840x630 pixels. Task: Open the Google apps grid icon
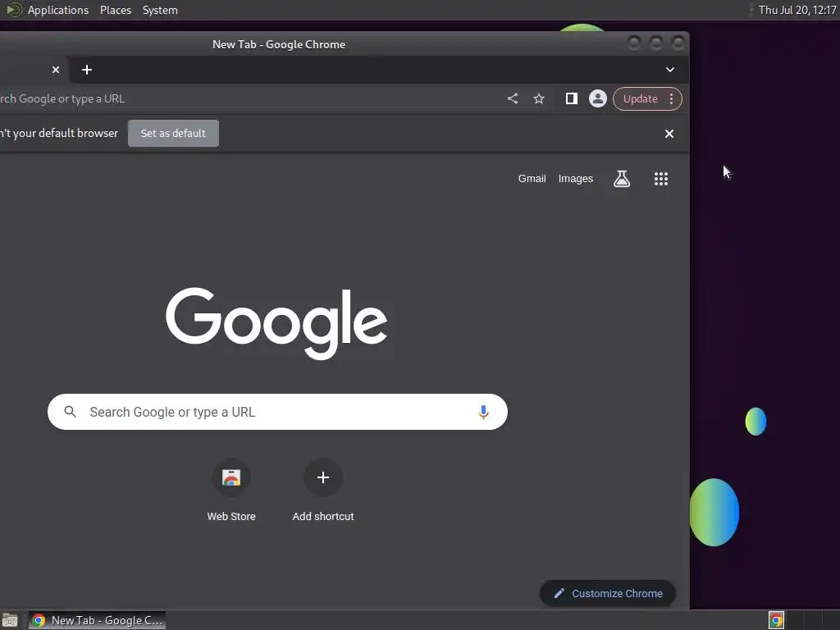[x=661, y=179]
